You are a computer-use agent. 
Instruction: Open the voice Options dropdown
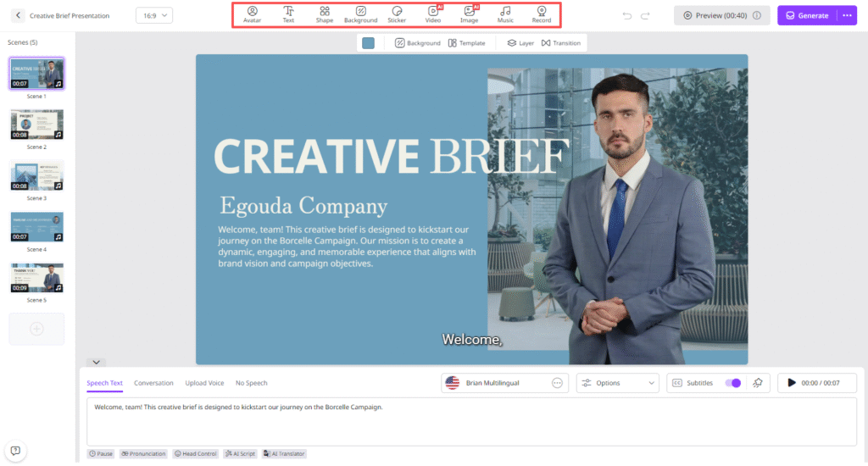point(618,383)
